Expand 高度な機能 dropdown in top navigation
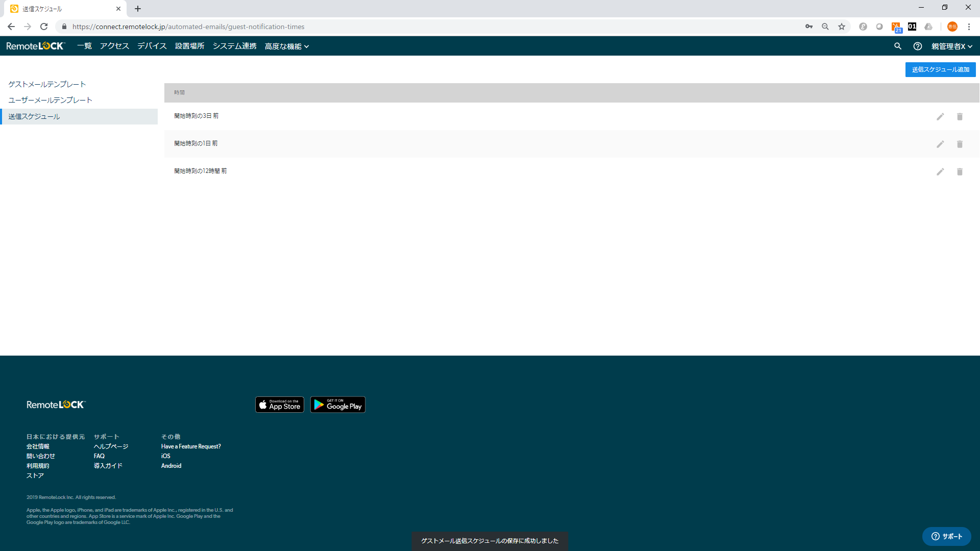This screenshot has width=980, height=551. tap(286, 46)
